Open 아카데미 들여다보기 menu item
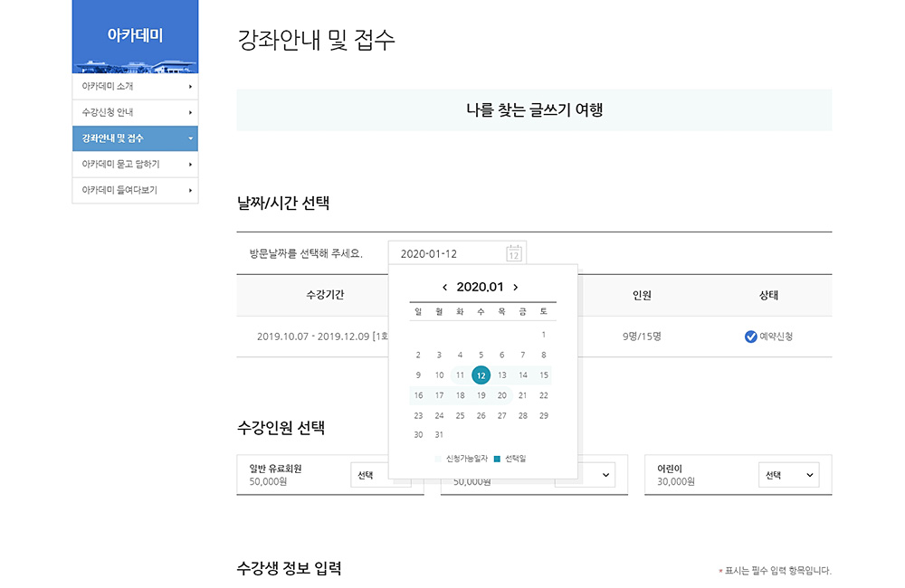905x588 pixels. (135, 190)
